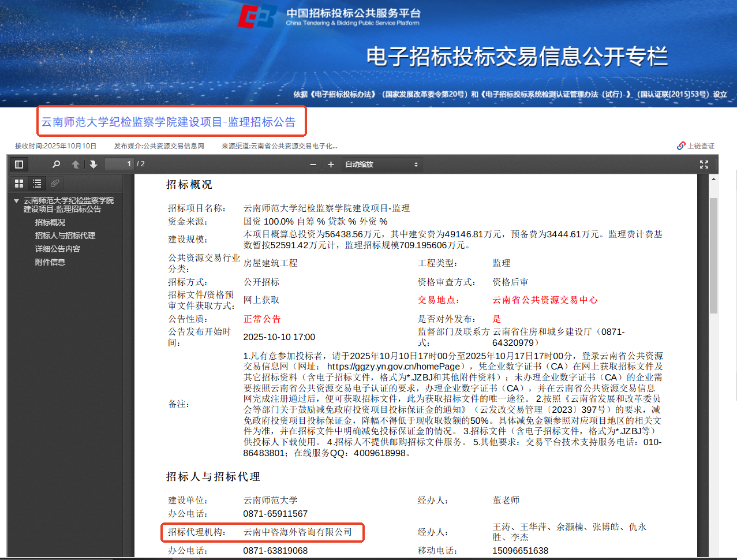This screenshot has width=737, height=560.
Task: Click the page number input field
Action: [x=119, y=164]
